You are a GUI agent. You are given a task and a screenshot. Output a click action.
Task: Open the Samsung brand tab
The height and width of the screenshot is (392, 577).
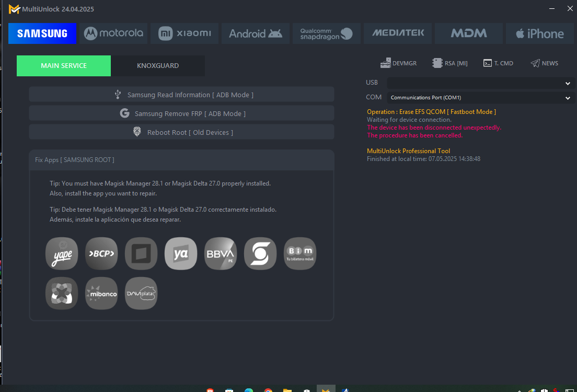[x=42, y=33]
